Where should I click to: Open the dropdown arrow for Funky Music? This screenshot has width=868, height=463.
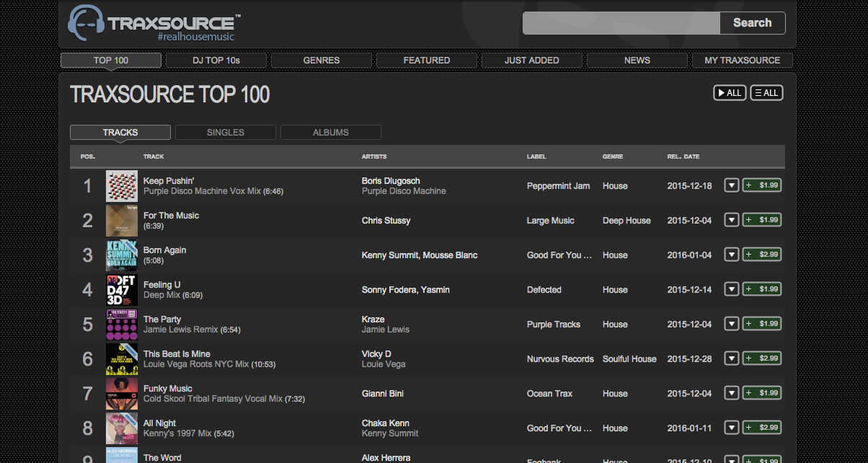[x=732, y=393]
